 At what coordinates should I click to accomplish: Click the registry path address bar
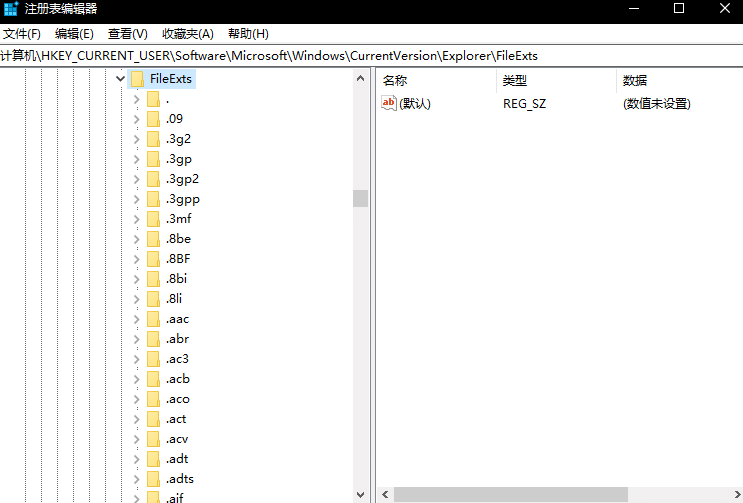point(372,56)
